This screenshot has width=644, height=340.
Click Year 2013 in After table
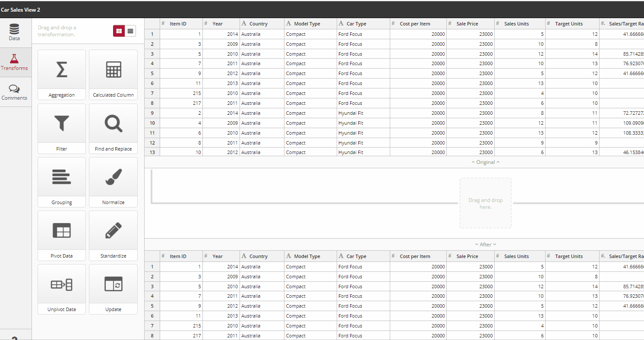(221, 316)
